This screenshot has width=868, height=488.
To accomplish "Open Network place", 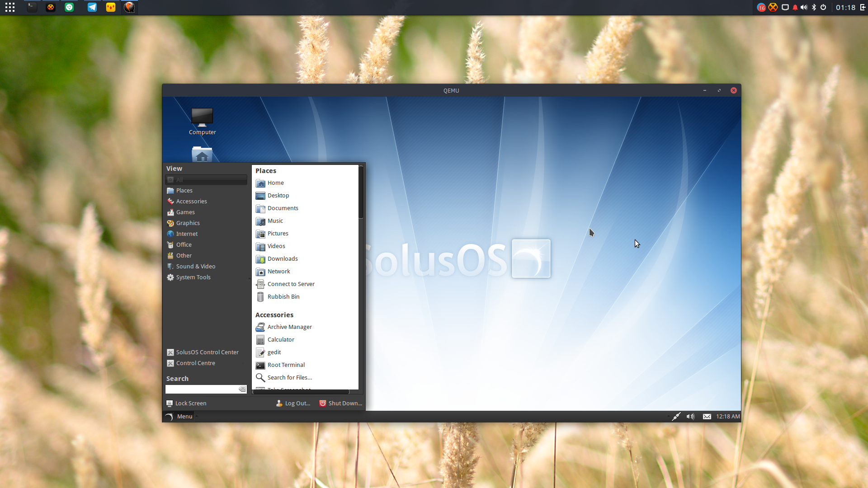I will tap(305, 272).
